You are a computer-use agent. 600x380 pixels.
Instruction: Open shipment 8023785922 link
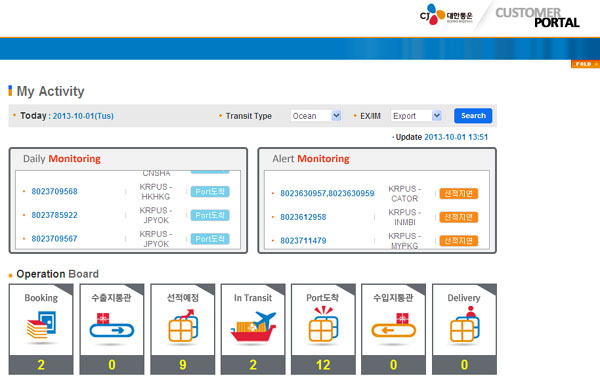tap(54, 215)
